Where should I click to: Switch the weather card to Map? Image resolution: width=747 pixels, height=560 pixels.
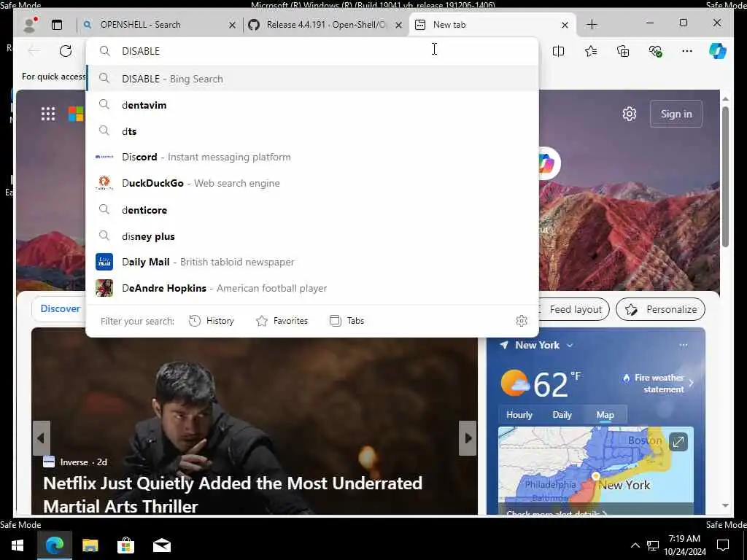pyautogui.click(x=605, y=415)
